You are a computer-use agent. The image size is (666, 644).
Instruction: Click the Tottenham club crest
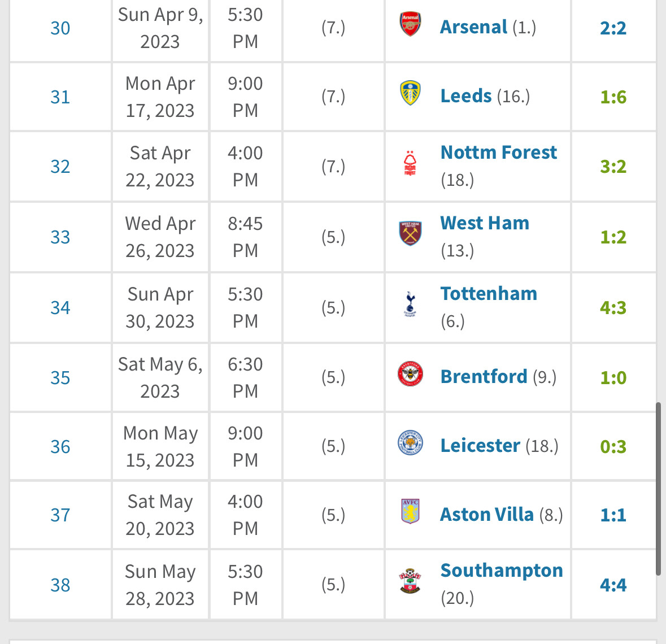pyautogui.click(x=410, y=304)
